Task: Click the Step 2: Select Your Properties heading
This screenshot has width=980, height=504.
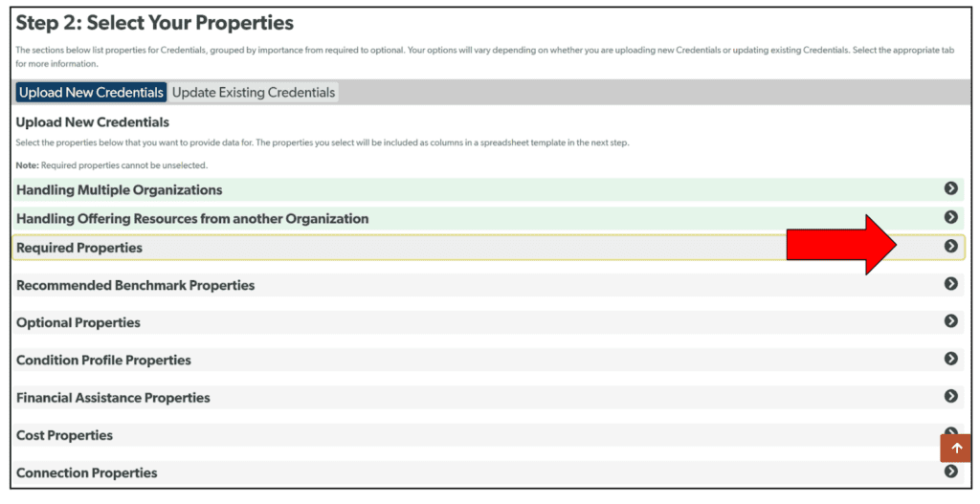Action: [x=154, y=23]
